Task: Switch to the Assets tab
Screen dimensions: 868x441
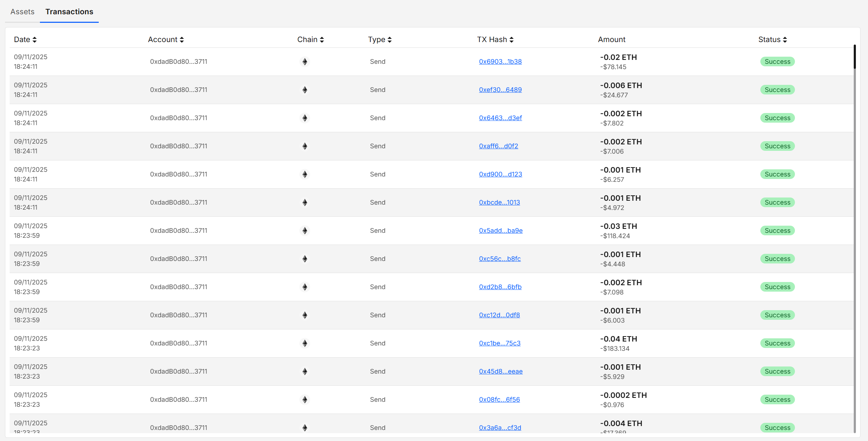Action: coord(22,11)
